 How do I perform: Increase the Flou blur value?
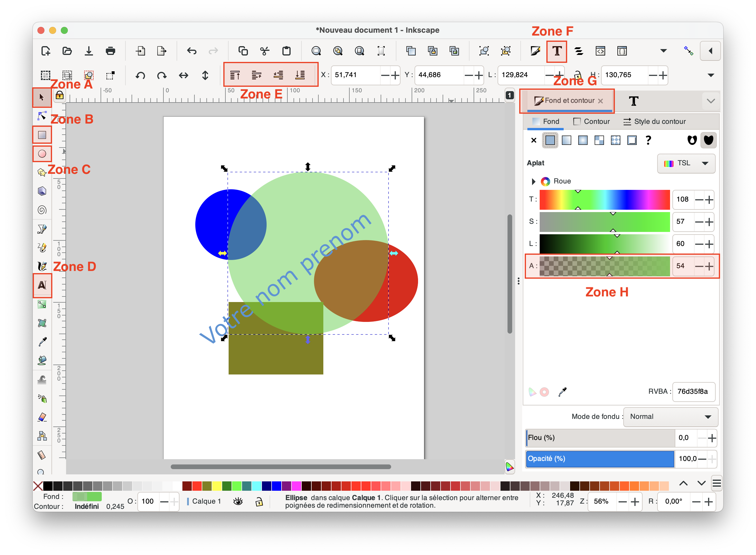[712, 438]
